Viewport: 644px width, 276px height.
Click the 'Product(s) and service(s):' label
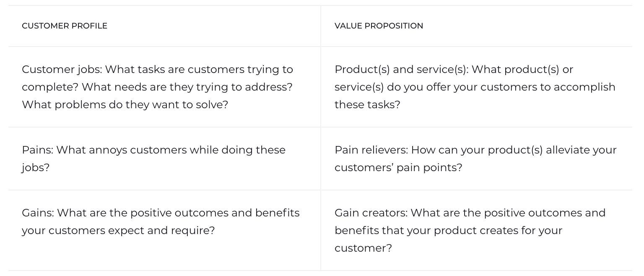401,69
